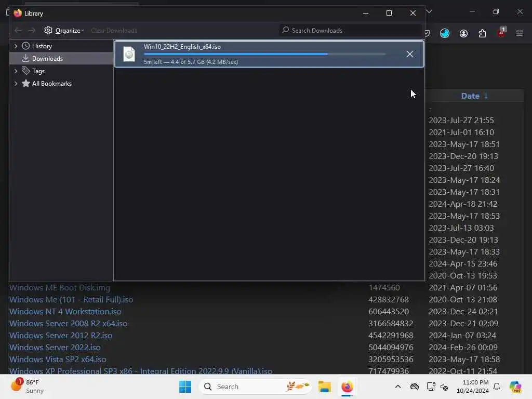Select Downloads in the Library sidebar
Viewport: 532px width, 399px height.
(x=47, y=59)
